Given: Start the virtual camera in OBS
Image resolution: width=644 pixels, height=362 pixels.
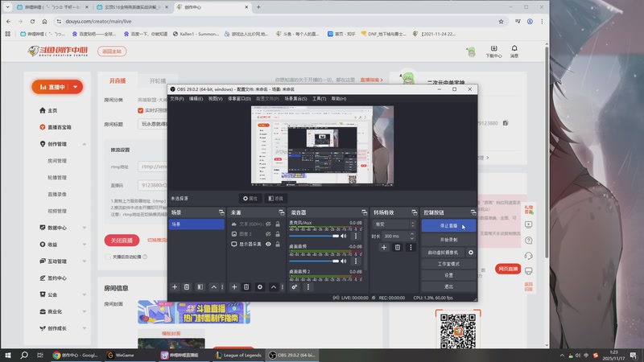Looking at the screenshot, I should point(443,253).
